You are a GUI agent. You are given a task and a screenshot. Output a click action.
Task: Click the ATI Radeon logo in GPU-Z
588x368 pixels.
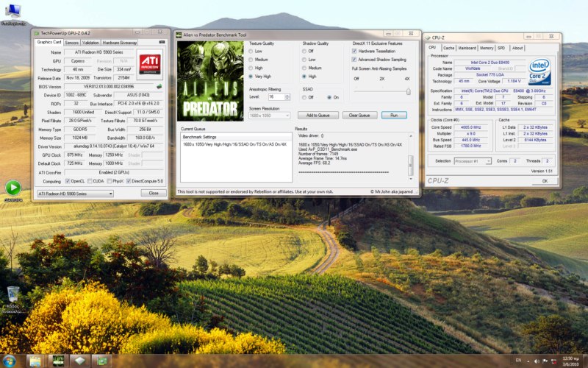tap(150, 64)
